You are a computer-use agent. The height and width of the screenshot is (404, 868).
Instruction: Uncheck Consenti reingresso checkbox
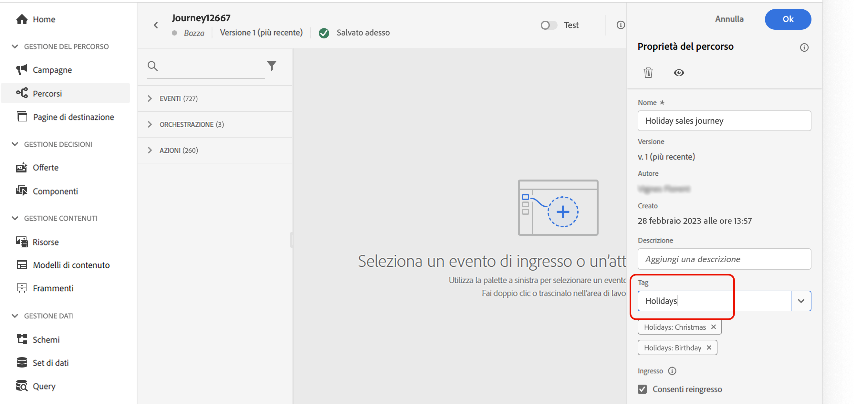642,389
